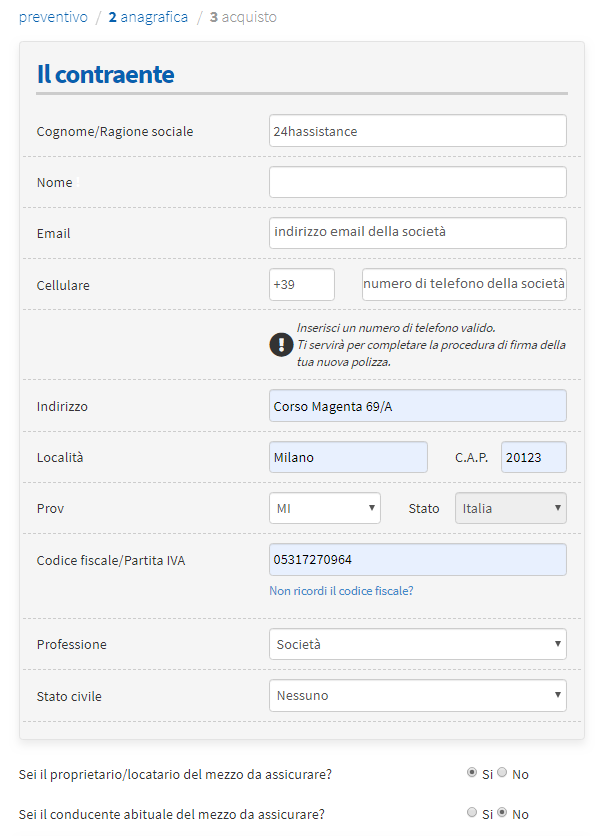Click the exclamation warning icon

pos(281,345)
